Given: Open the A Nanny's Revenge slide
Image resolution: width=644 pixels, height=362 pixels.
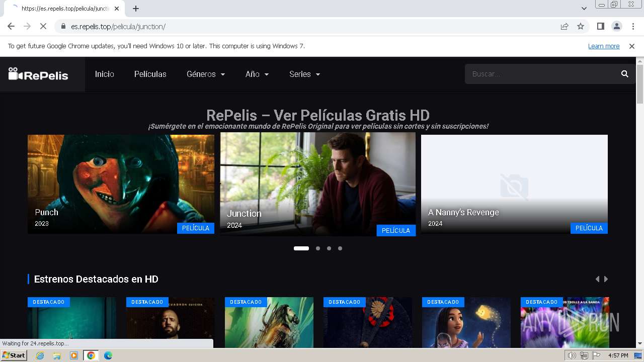Looking at the screenshot, I should click(514, 184).
